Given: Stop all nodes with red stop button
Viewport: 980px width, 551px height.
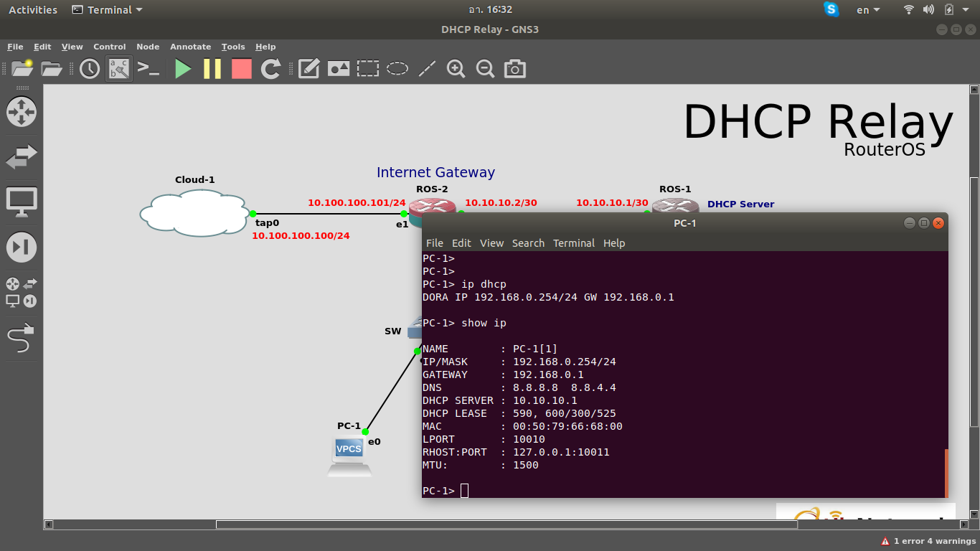Looking at the screenshot, I should click(242, 69).
